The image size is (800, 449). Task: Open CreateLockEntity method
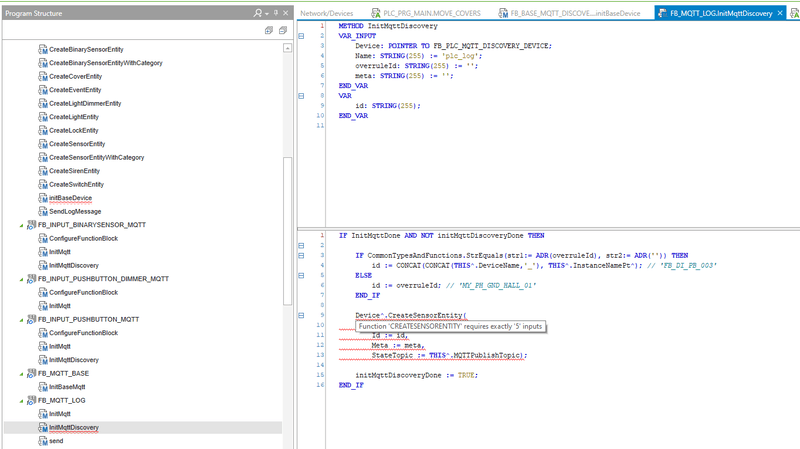(73, 131)
